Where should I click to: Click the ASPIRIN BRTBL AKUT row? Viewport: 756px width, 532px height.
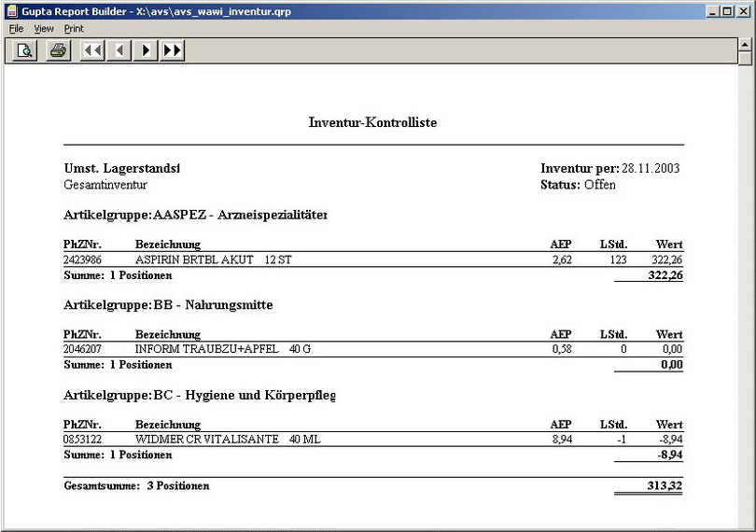click(213, 259)
